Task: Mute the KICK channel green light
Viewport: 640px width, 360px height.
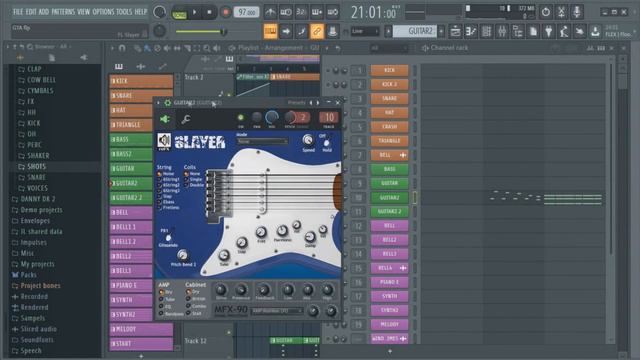Action: coord(328,71)
